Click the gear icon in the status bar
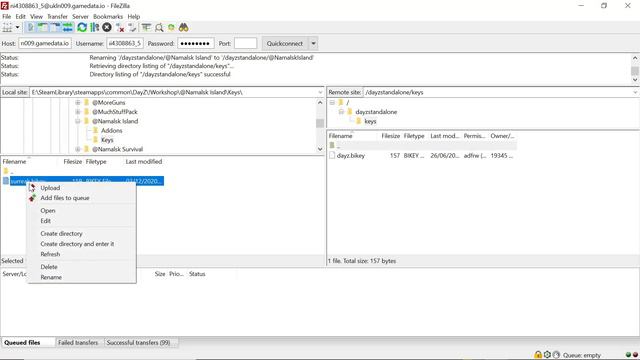Viewport: 640px width, 360px height. 547,355
